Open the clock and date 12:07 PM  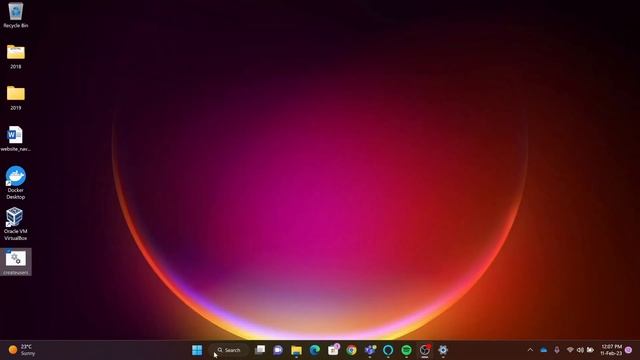(x=611, y=350)
